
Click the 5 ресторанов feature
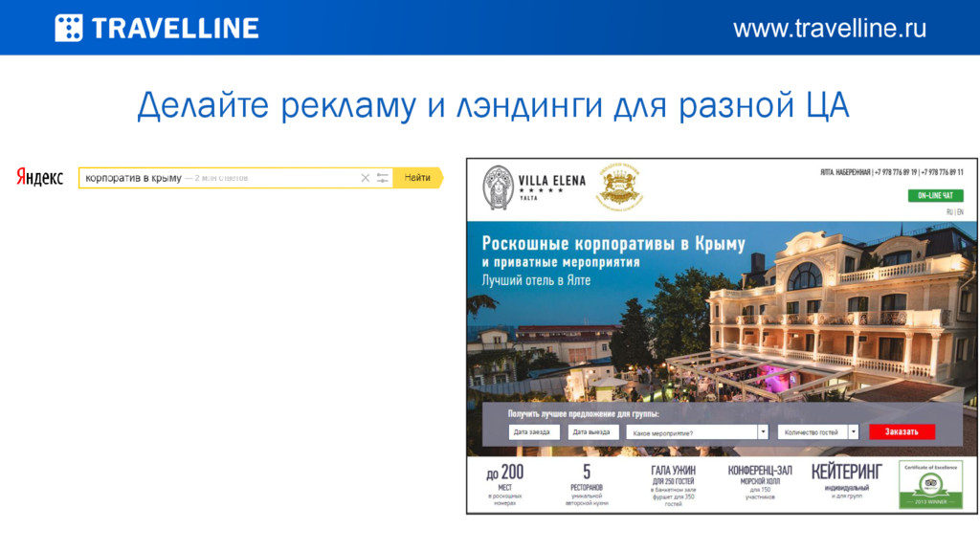587,484
